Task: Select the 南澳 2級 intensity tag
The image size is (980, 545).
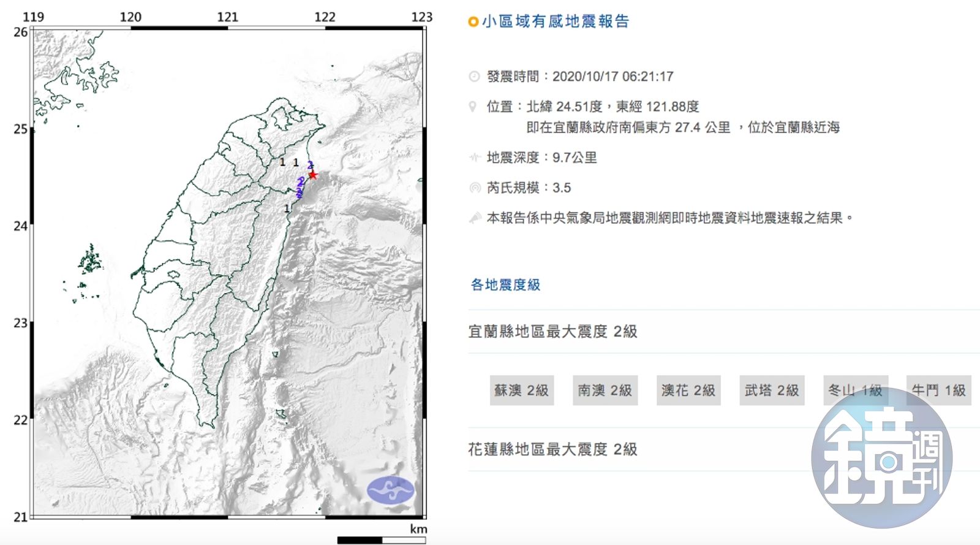Action: click(605, 391)
